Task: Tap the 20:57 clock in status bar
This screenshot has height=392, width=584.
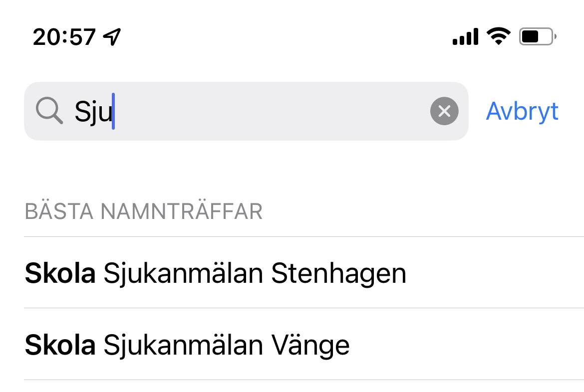Action: [64, 37]
